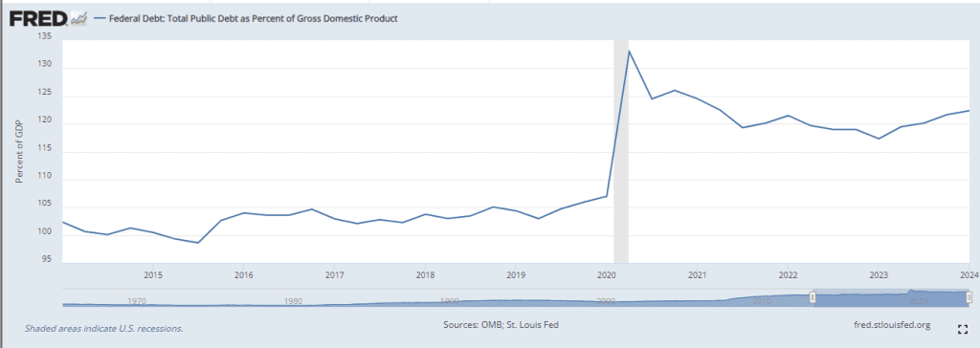Click the data line peak near 2020
Image resolution: width=980 pixels, height=348 pixels.
(x=630, y=51)
